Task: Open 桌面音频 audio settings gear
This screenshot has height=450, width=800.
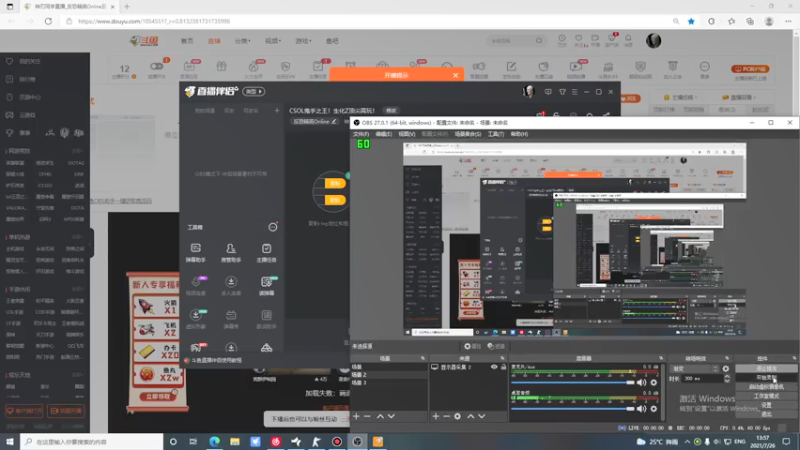Action: click(x=654, y=408)
